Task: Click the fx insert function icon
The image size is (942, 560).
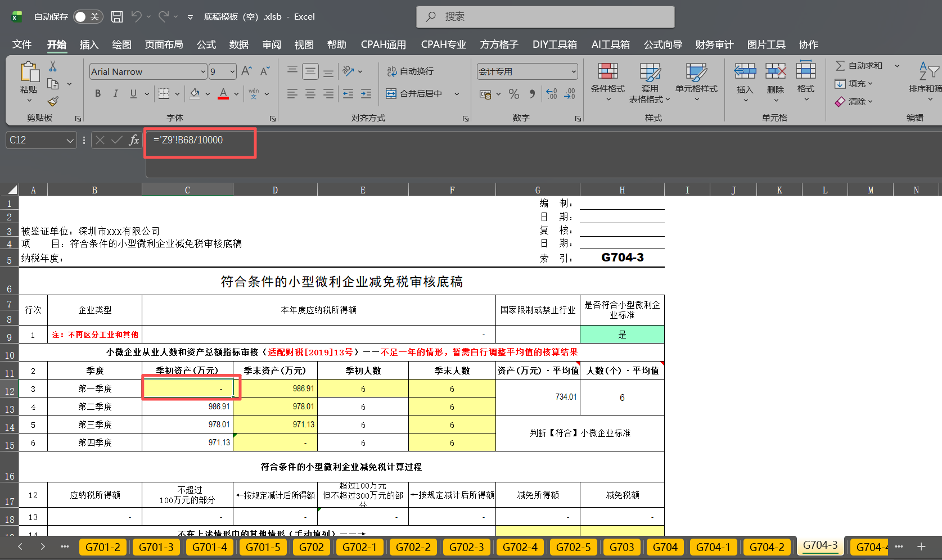Action: pos(134,140)
